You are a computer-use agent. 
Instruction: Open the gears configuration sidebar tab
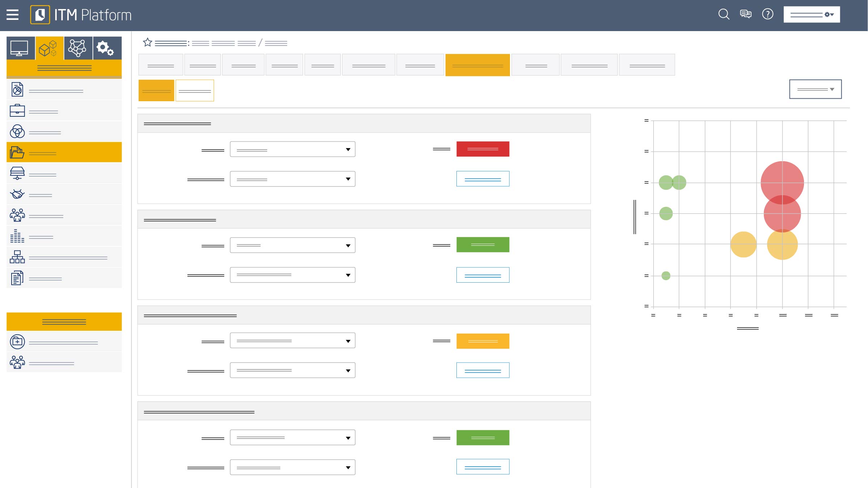107,48
